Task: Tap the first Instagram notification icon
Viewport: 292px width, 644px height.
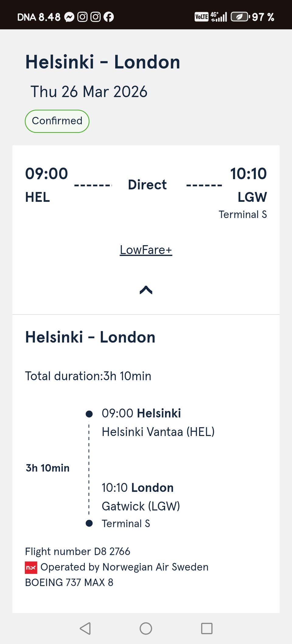Action: [x=82, y=17]
